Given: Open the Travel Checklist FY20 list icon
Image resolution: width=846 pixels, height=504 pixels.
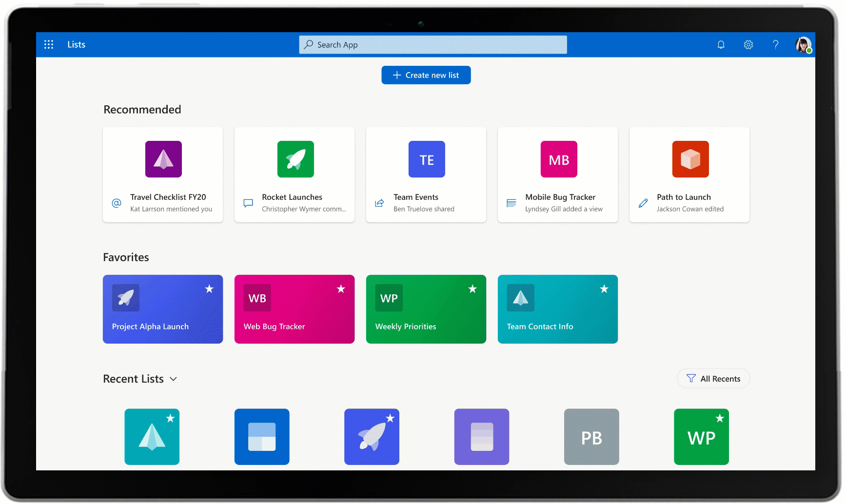Looking at the screenshot, I should coord(163,159).
